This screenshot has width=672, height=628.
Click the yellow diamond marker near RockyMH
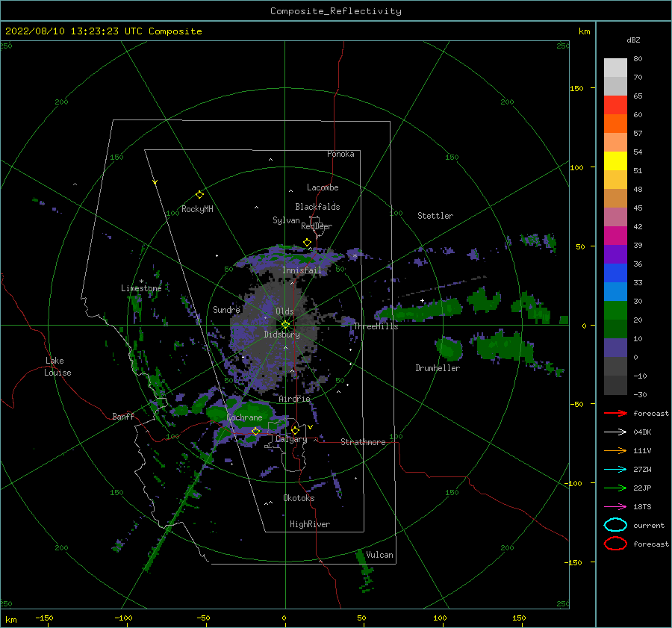click(x=199, y=195)
